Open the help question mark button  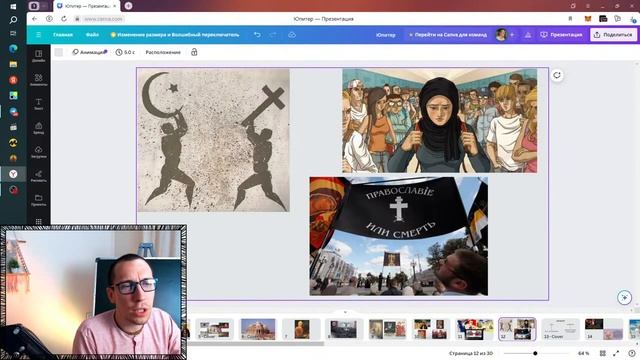coord(632,353)
